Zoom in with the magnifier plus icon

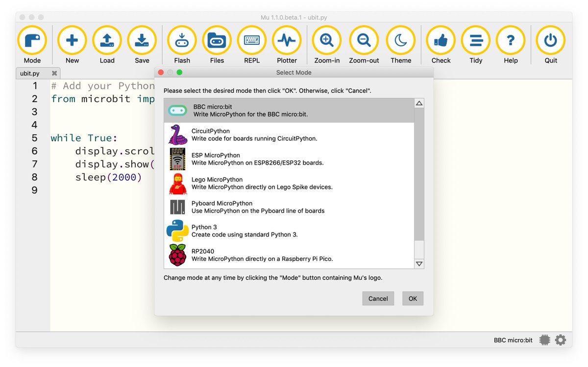[x=327, y=40]
